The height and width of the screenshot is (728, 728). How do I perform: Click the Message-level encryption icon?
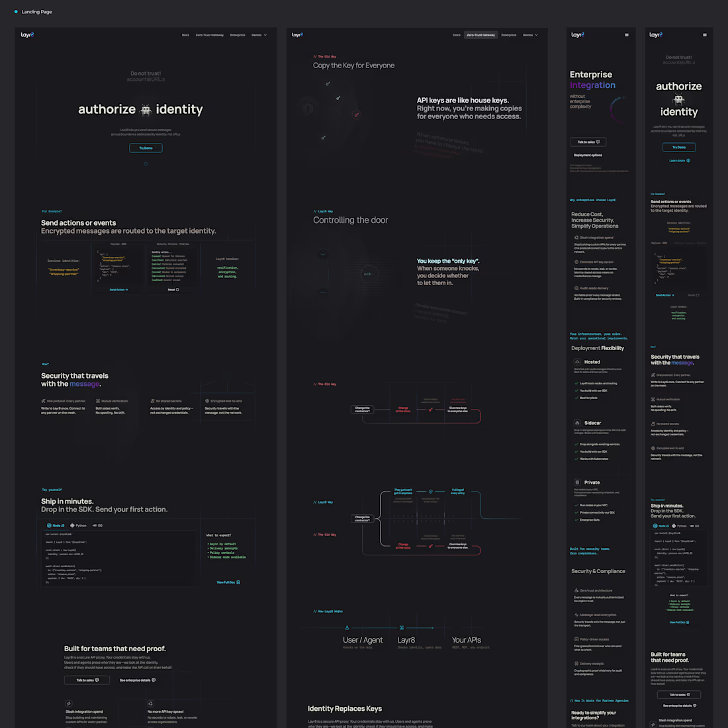(576, 615)
